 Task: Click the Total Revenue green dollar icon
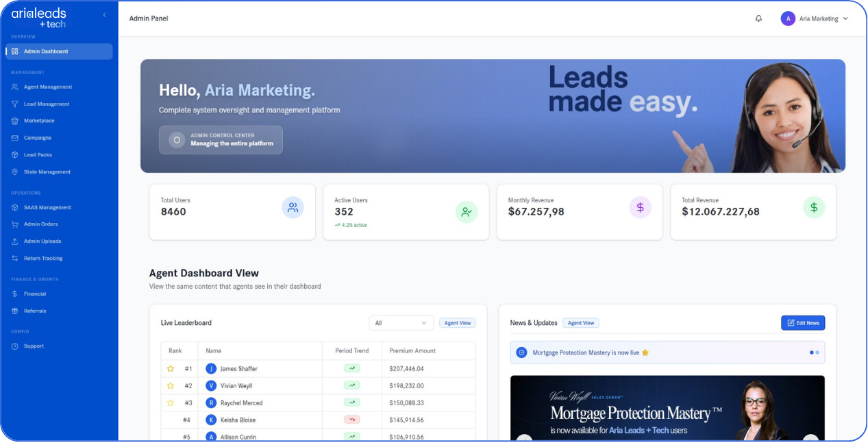tap(814, 207)
